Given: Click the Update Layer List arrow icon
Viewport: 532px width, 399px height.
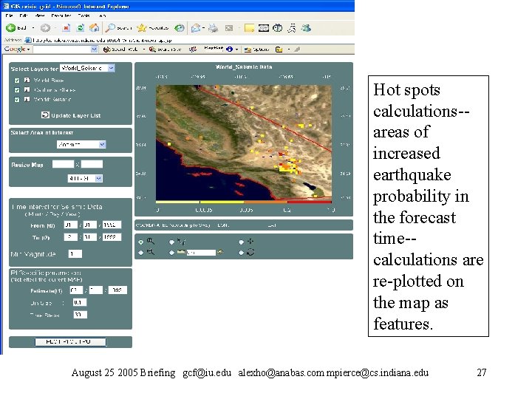Looking at the screenshot, I should coord(45,115).
